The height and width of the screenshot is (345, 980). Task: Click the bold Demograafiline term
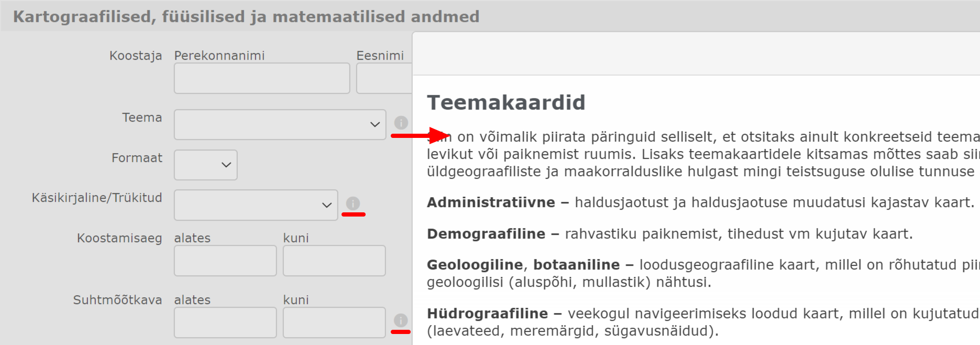pos(486,234)
